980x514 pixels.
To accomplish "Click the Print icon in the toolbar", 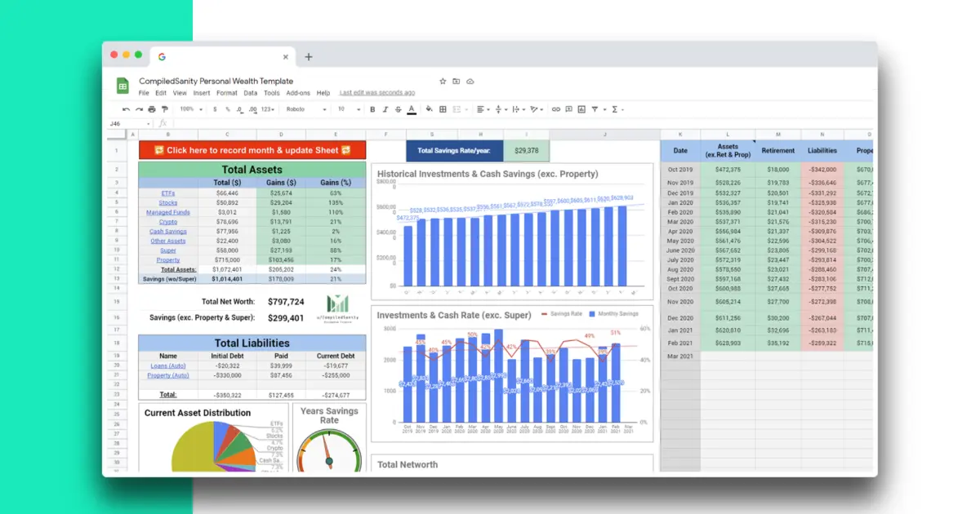I will [x=152, y=109].
